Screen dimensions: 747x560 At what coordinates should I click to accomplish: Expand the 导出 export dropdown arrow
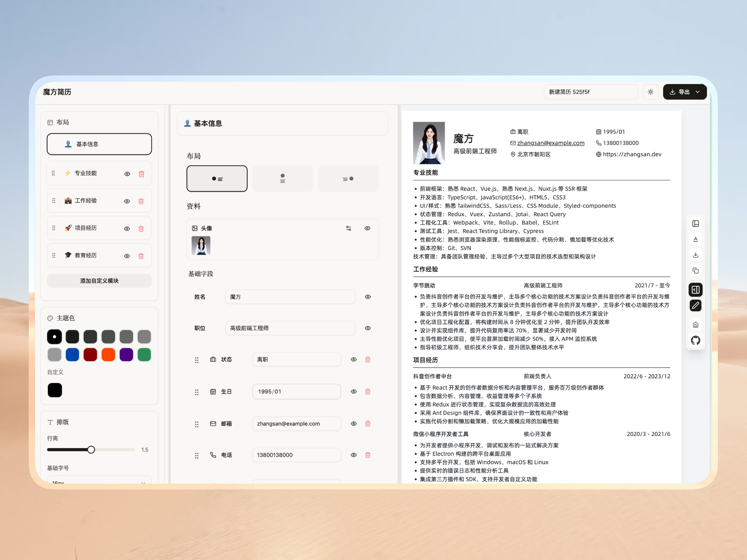pyautogui.click(x=698, y=92)
